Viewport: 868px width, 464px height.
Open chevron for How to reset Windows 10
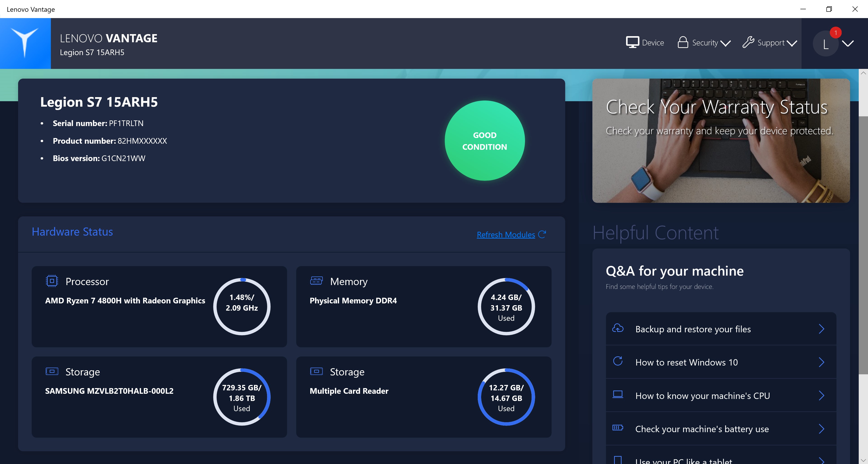(821, 362)
